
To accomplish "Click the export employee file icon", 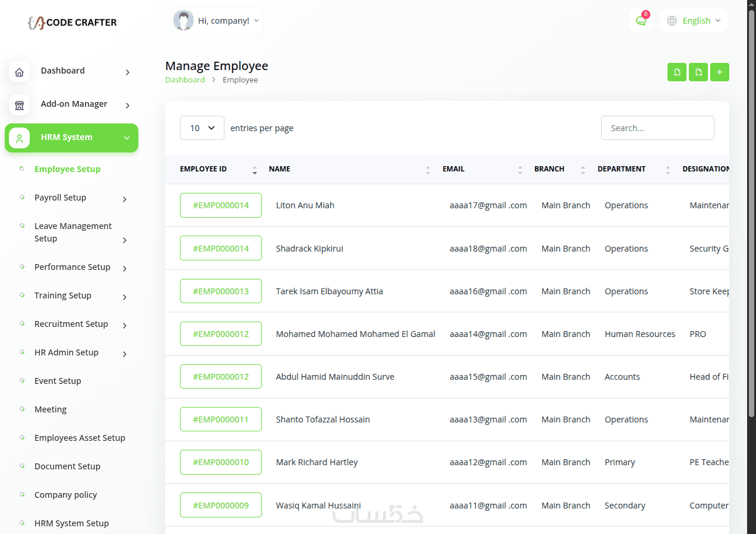I will click(x=698, y=72).
